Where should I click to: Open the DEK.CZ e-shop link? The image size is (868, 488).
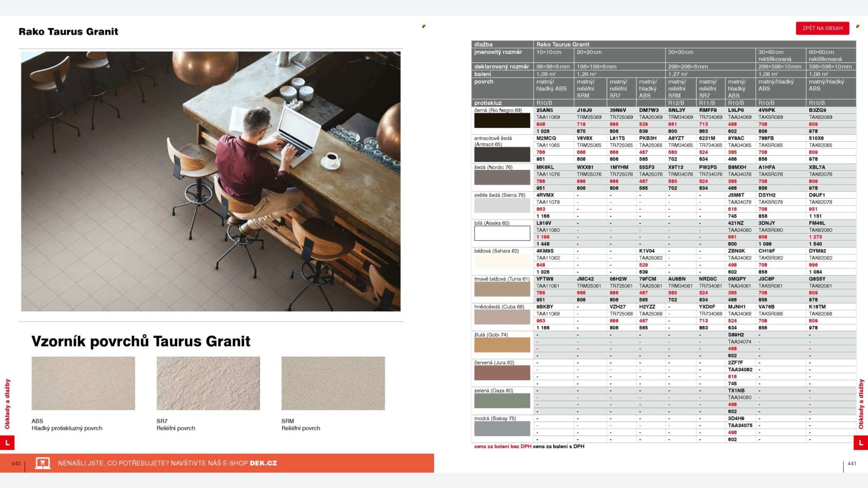pyautogui.click(x=263, y=463)
